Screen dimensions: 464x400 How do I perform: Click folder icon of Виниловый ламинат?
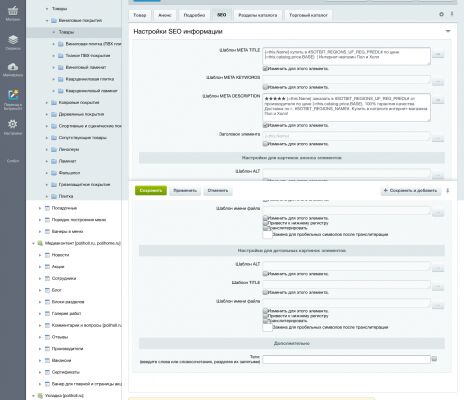[61, 67]
